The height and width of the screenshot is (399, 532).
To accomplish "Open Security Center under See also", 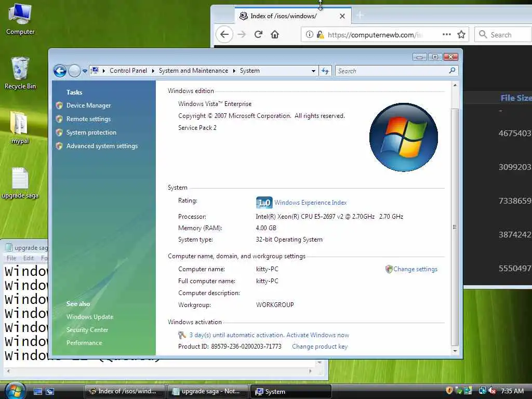I will [x=87, y=330].
